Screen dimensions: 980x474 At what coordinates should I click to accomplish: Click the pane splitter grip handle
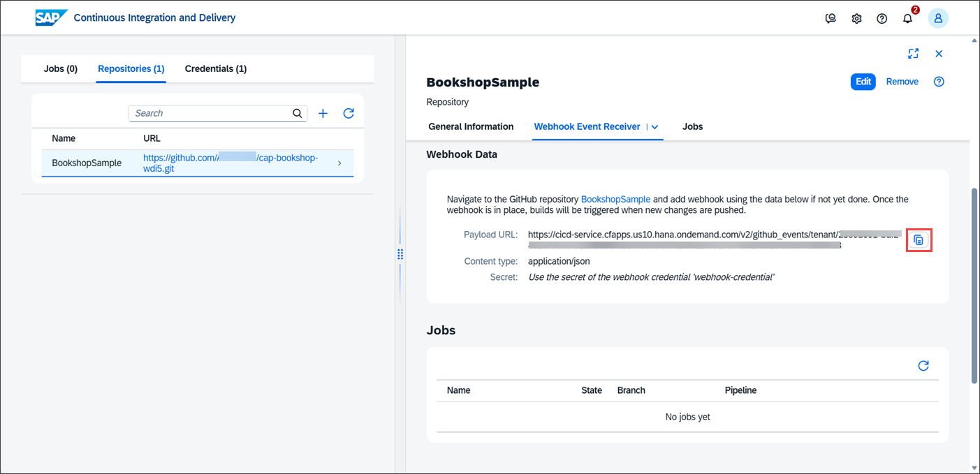[400, 254]
